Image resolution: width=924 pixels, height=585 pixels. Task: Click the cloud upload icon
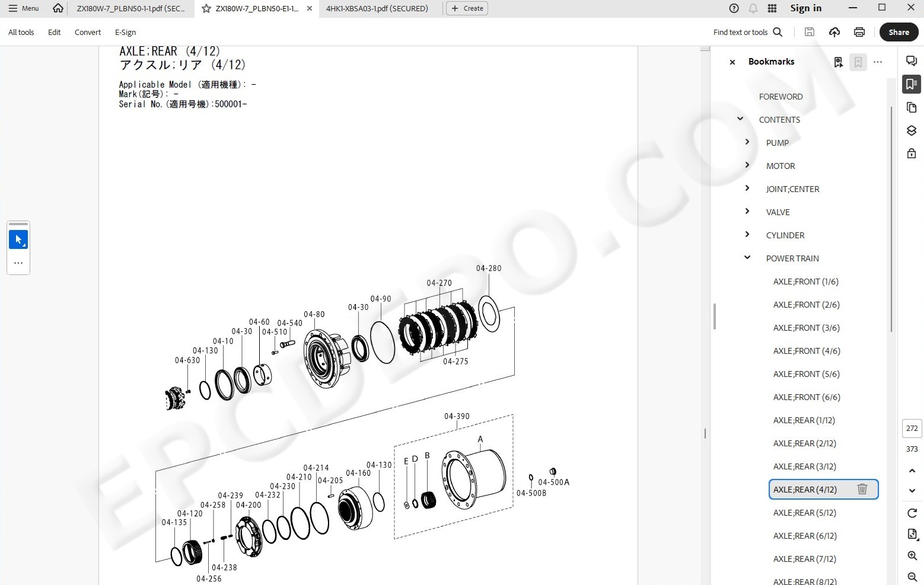tap(834, 33)
